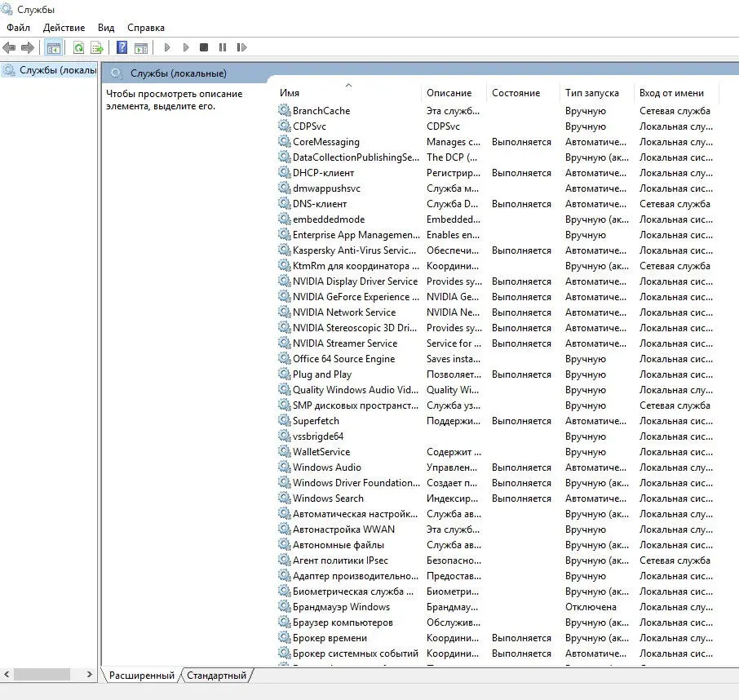Select the WalletService gear icon

pyautogui.click(x=284, y=452)
